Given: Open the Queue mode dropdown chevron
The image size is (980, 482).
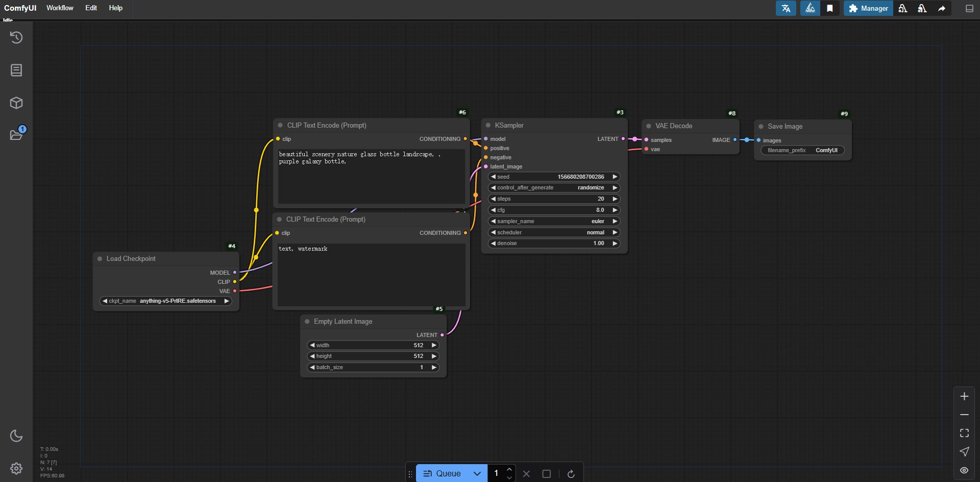Looking at the screenshot, I should [x=477, y=473].
